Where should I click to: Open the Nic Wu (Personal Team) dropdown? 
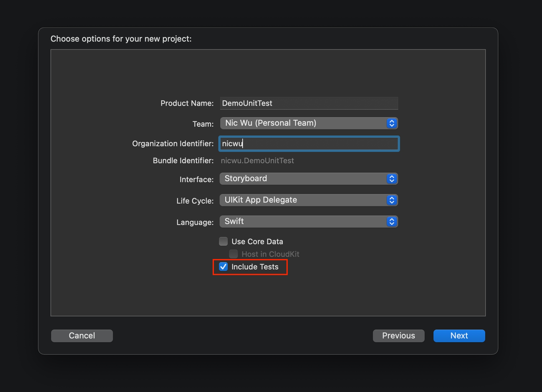(303, 123)
